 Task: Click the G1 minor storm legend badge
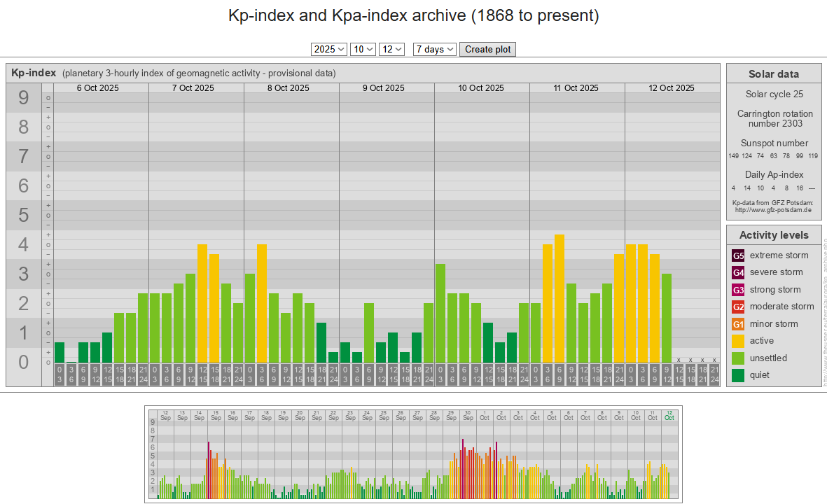coord(738,324)
